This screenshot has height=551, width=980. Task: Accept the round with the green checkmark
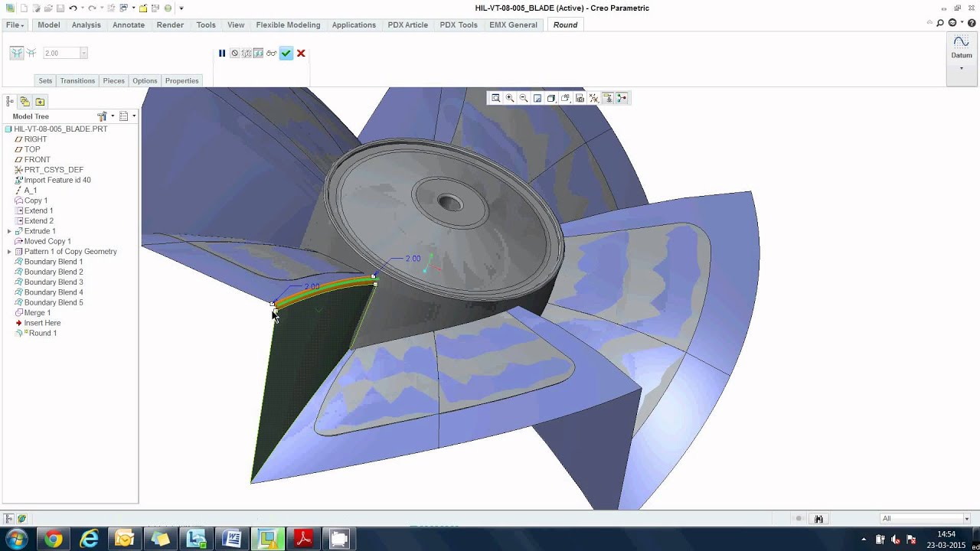286,54
